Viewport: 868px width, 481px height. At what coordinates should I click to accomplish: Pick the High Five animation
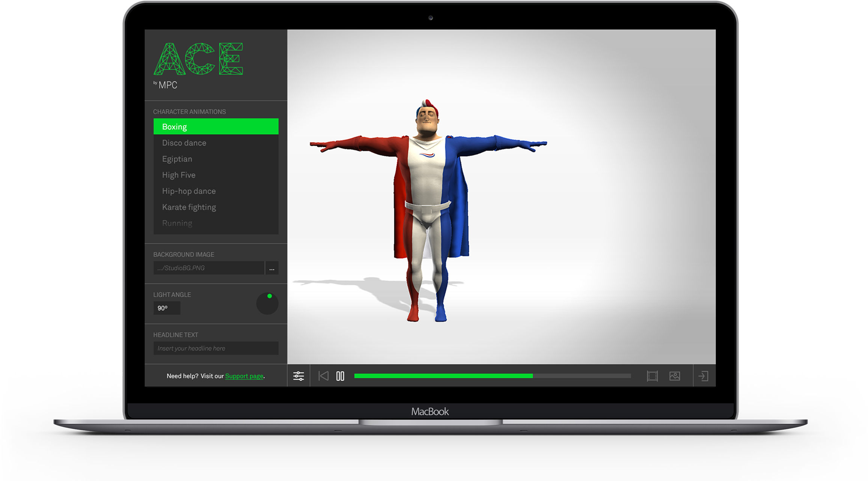tap(179, 175)
